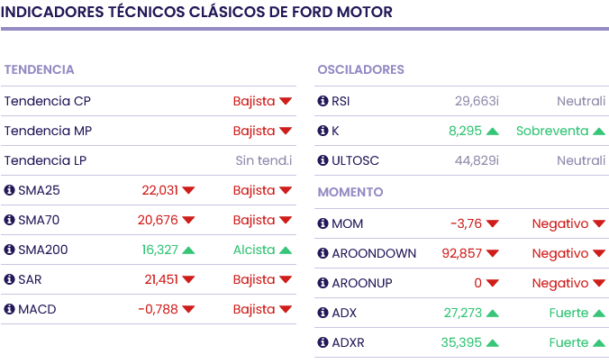609x364 pixels.
Task: Click the ULTOSC info icon
Action: click(x=323, y=160)
